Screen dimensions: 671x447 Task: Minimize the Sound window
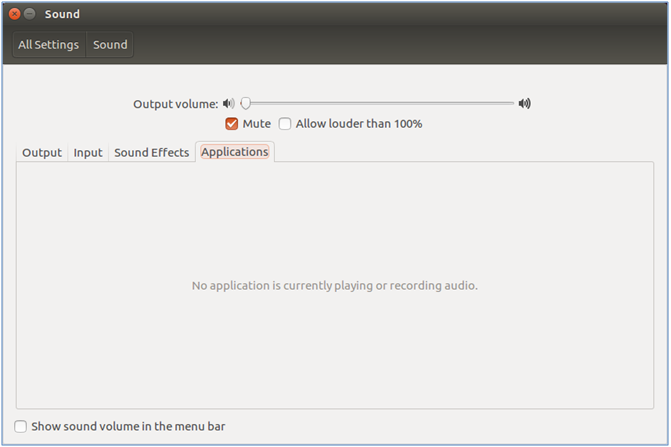(x=29, y=14)
